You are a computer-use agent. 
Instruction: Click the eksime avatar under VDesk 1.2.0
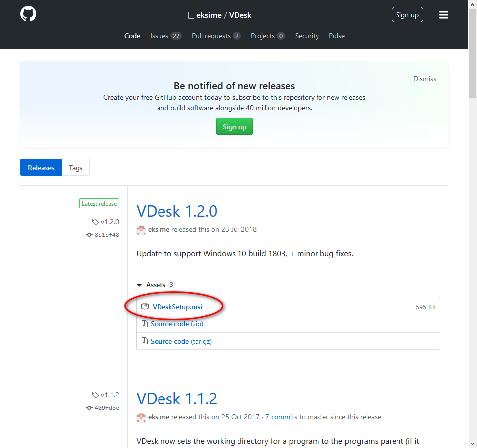tap(141, 230)
